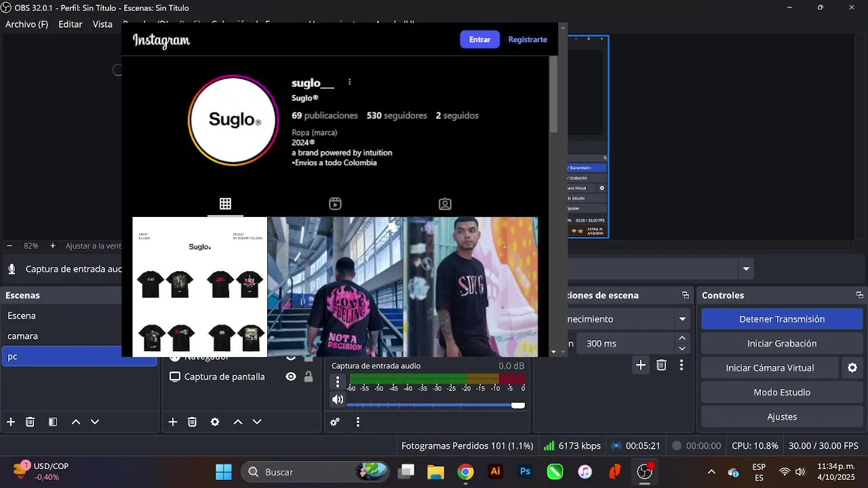Open the Instagram tagged photos tab icon
This screenshot has height=488, width=868.
coord(445,204)
